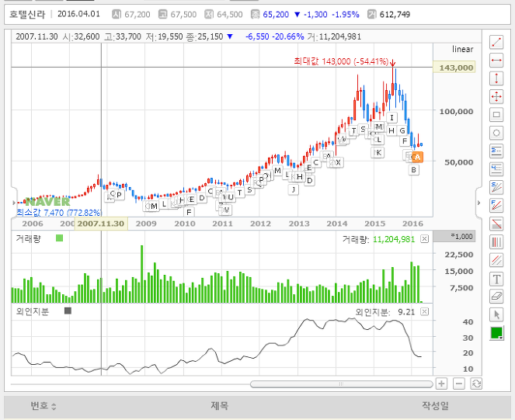The height and width of the screenshot is (420, 515).
Task: Click the volume figure 612,749
Action: click(x=395, y=15)
